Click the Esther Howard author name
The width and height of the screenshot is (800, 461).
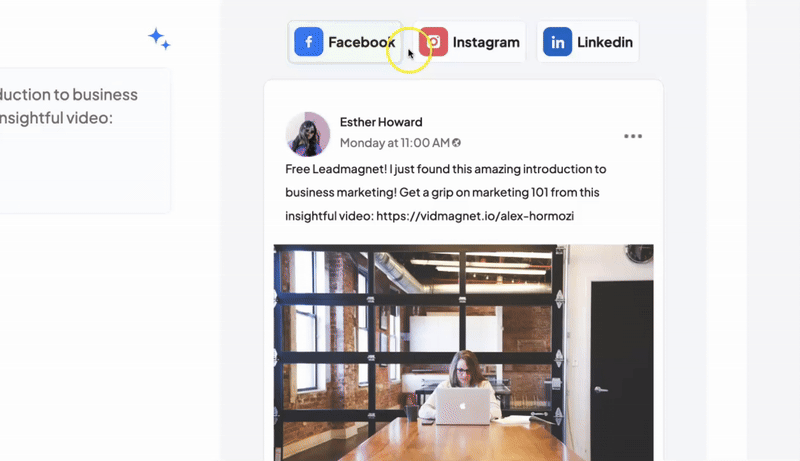point(381,122)
